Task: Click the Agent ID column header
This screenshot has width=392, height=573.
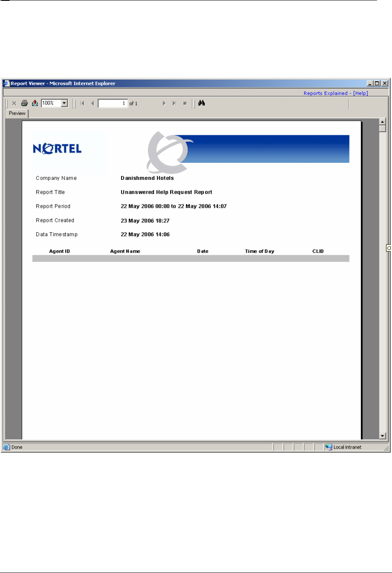Action: coord(60,251)
